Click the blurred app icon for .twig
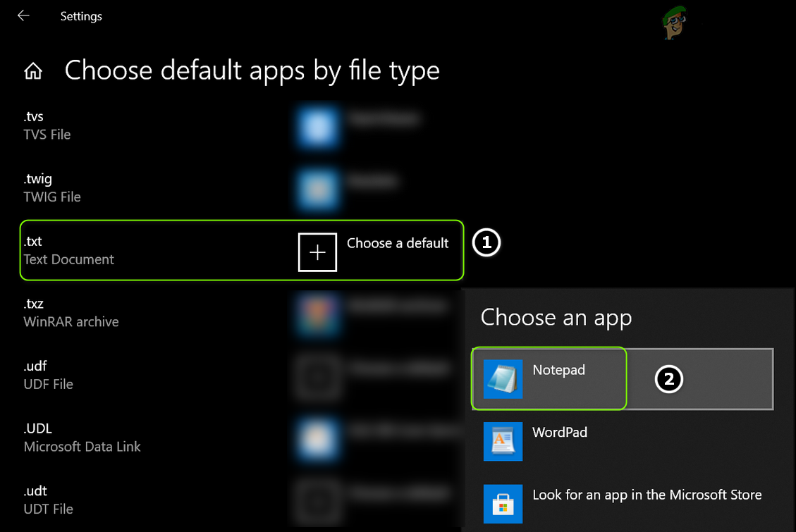Screen dimensions: 796x532 pyautogui.click(x=317, y=189)
